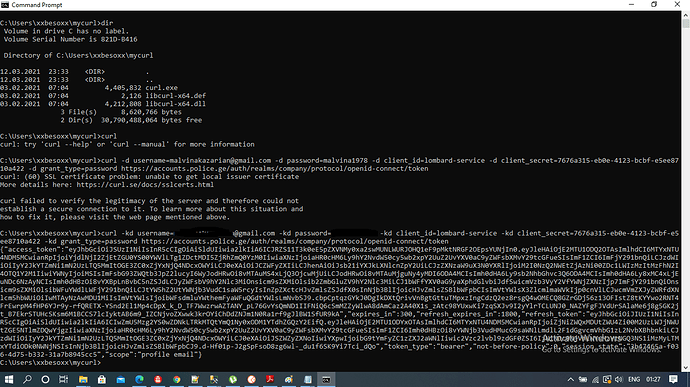
Task: Open the red round app next to Edge
Action: click(x=158, y=380)
